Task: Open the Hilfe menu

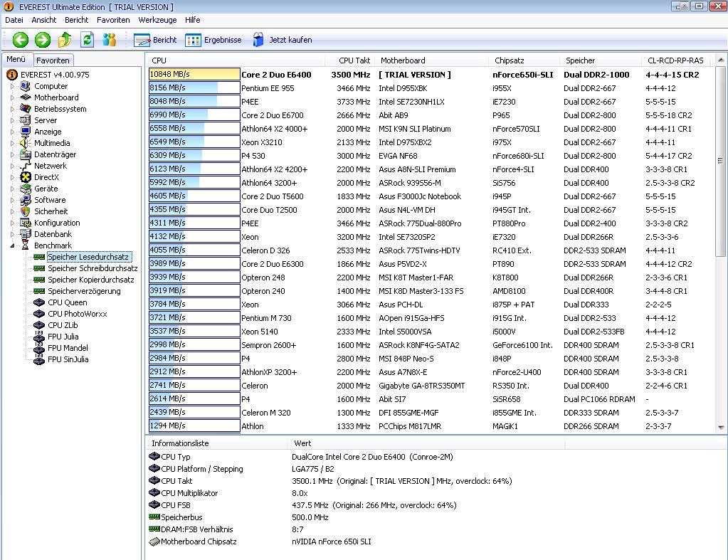Action: click(x=192, y=20)
